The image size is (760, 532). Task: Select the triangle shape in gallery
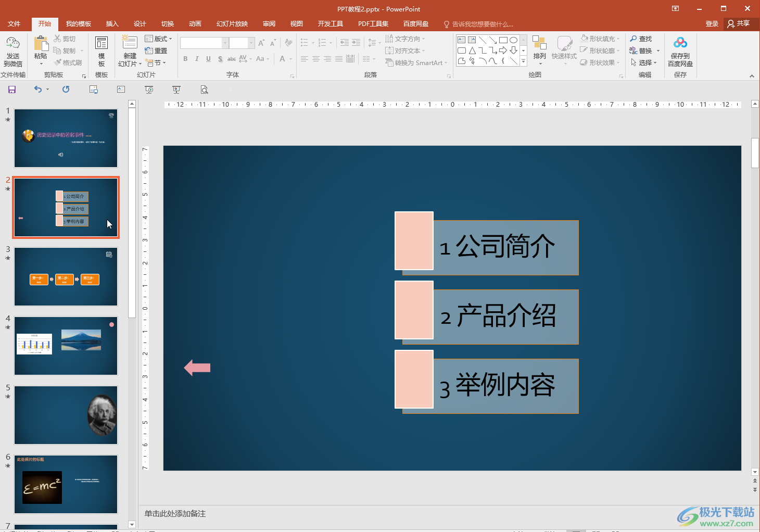click(x=472, y=50)
